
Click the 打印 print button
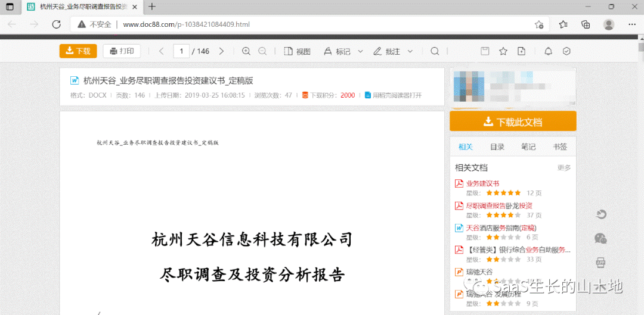pos(122,51)
